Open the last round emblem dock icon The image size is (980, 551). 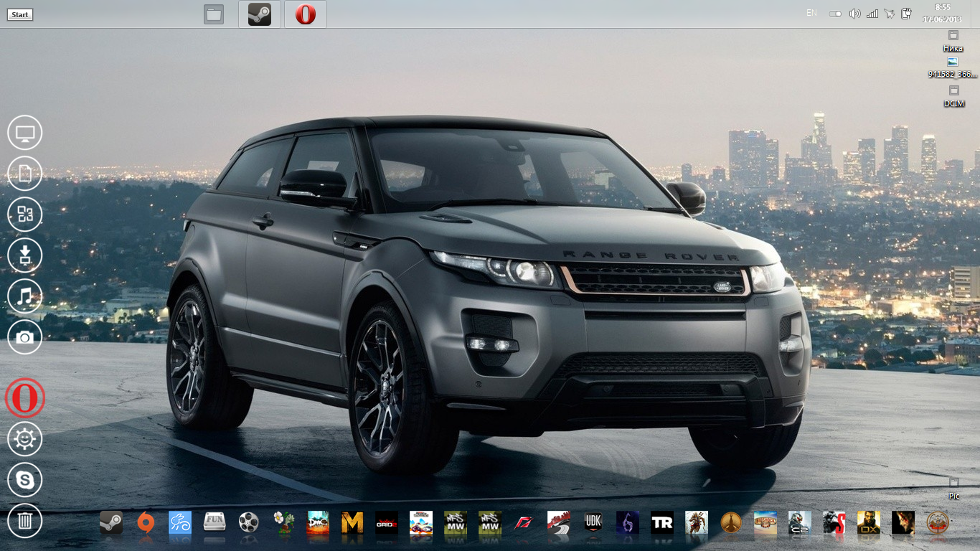click(x=938, y=522)
